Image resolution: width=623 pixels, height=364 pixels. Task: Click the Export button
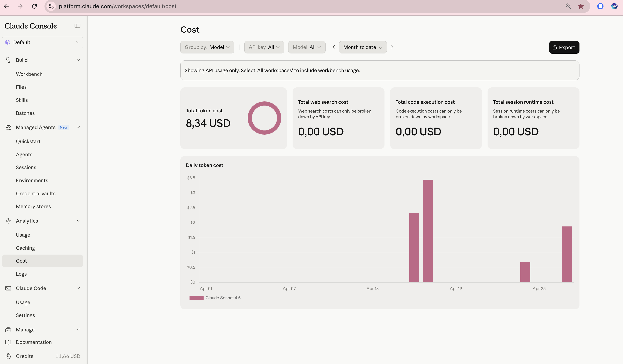coord(564,47)
